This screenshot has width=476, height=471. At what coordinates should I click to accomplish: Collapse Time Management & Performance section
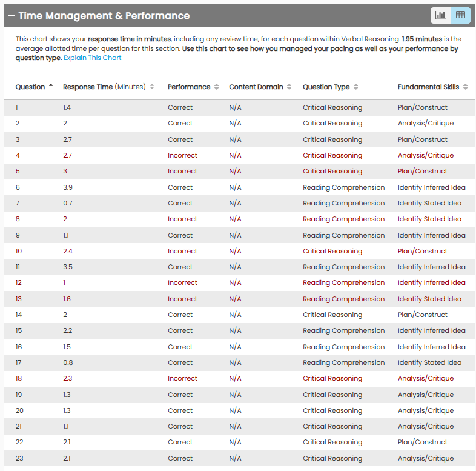click(x=12, y=16)
